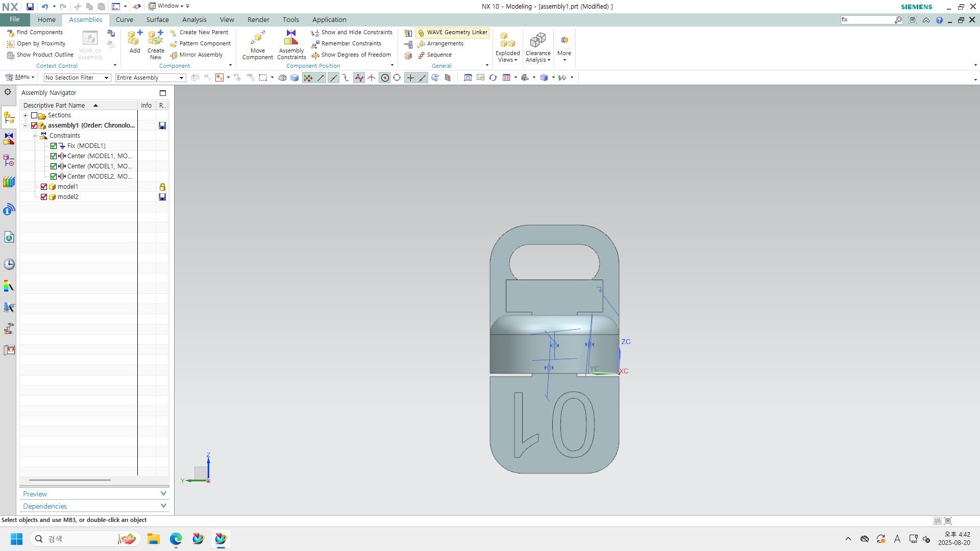The height and width of the screenshot is (551, 980).
Task: Click the Assembly Constraints icon
Action: (x=291, y=38)
